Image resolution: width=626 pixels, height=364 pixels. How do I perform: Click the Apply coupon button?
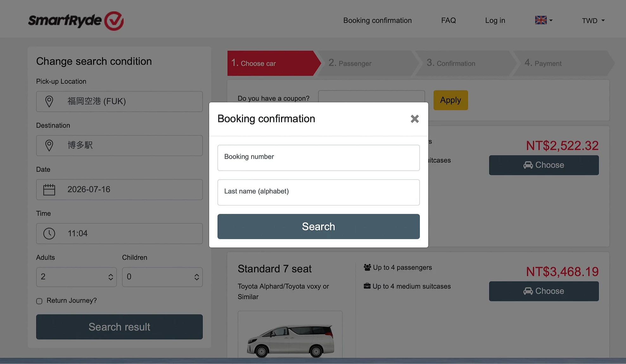pyautogui.click(x=450, y=100)
